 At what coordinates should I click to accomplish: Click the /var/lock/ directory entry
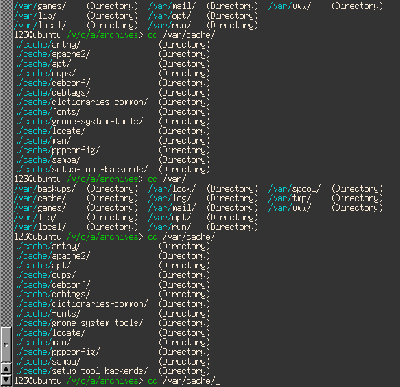[x=172, y=189]
